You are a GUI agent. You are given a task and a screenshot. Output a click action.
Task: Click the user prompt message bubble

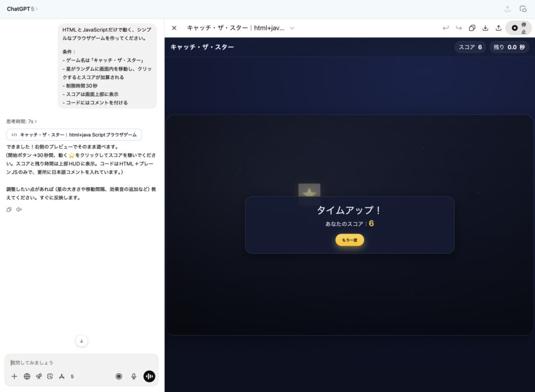click(x=107, y=66)
